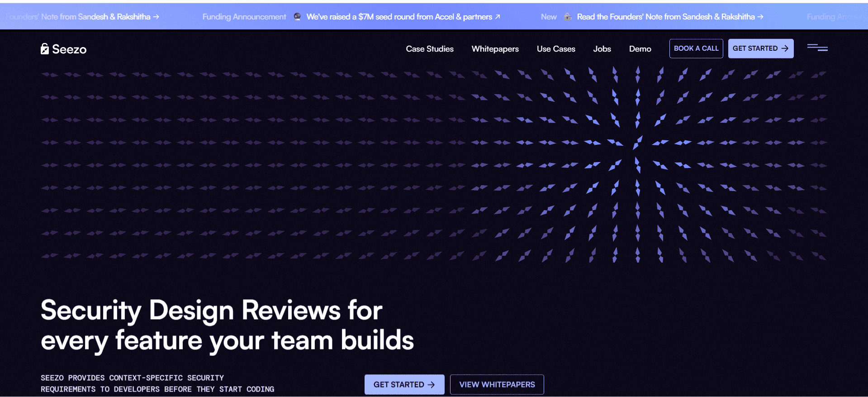Click the icon beside the seed round announcement

tap(297, 17)
